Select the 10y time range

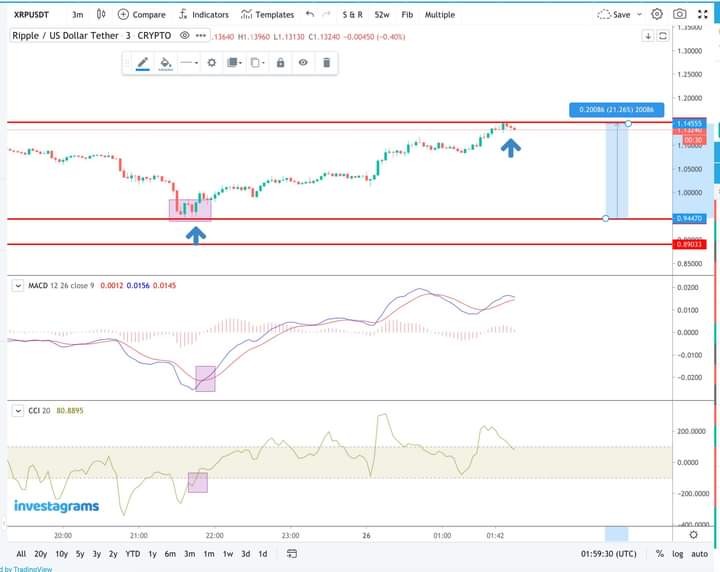pyautogui.click(x=62, y=554)
